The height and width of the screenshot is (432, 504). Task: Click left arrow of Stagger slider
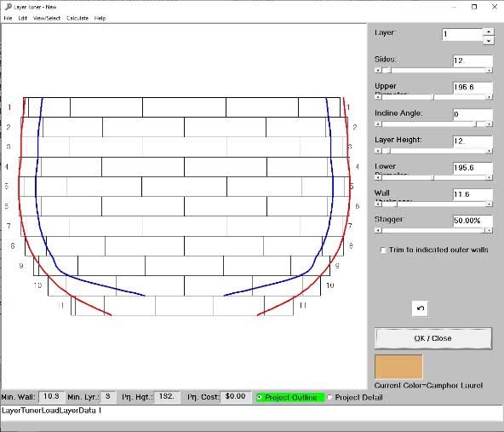pos(378,230)
